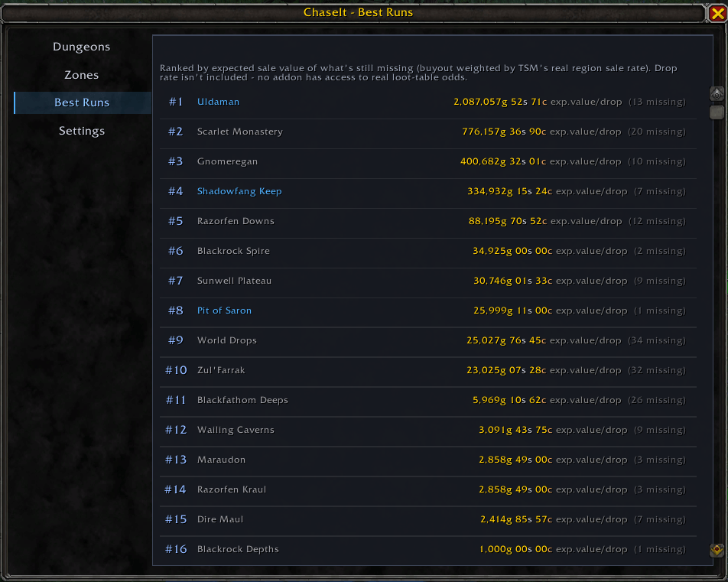728x582 pixels.
Task: Select the Scarlet Monastery row
Action: coord(427,132)
